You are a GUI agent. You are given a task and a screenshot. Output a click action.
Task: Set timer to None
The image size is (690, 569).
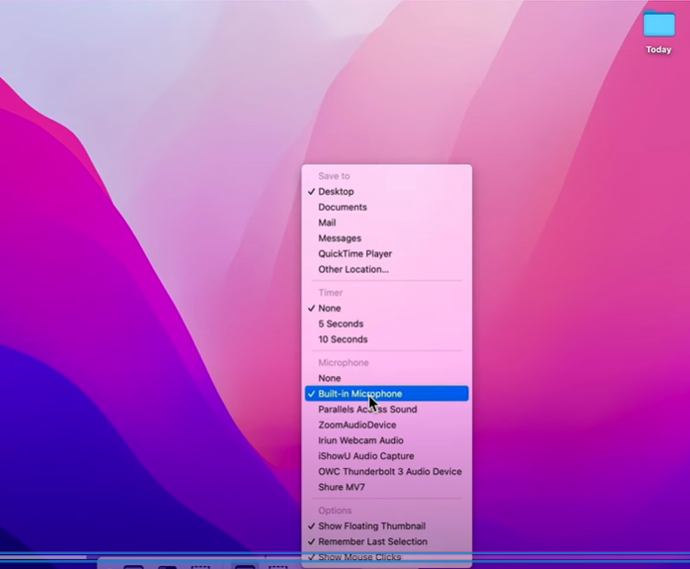[386, 308]
